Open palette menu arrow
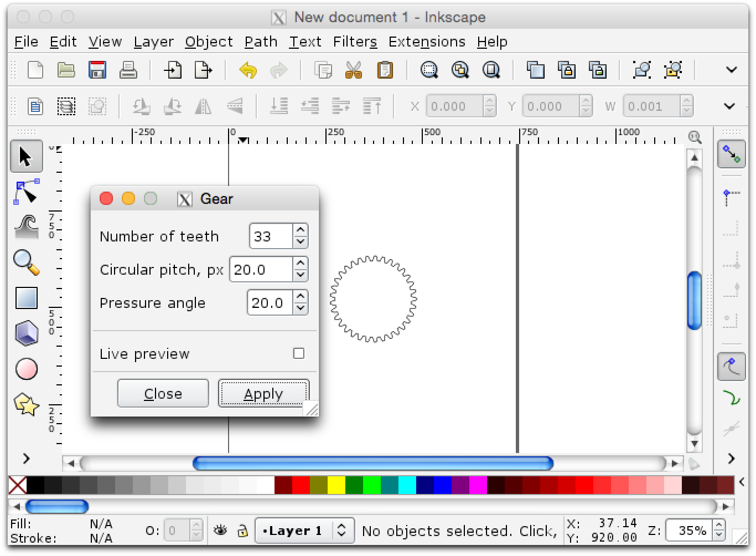The image size is (756, 556). (x=742, y=482)
